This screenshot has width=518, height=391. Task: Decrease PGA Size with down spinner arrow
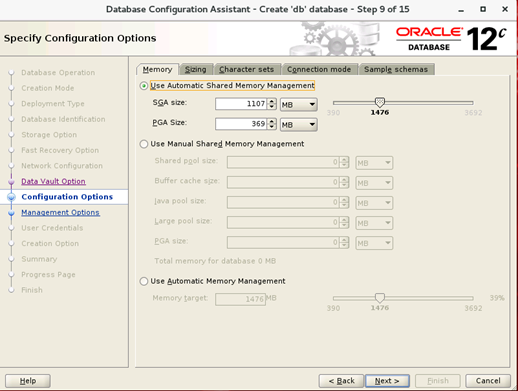[x=272, y=127]
